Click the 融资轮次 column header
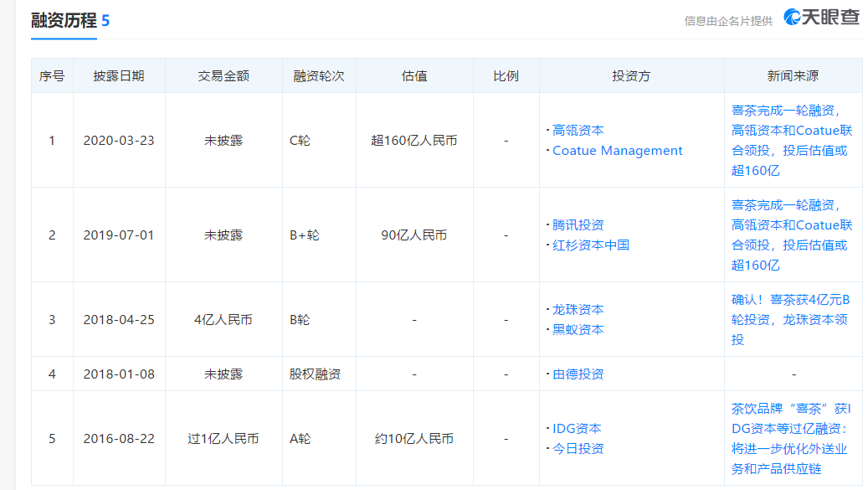The image size is (868, 490). click(319, 76)
